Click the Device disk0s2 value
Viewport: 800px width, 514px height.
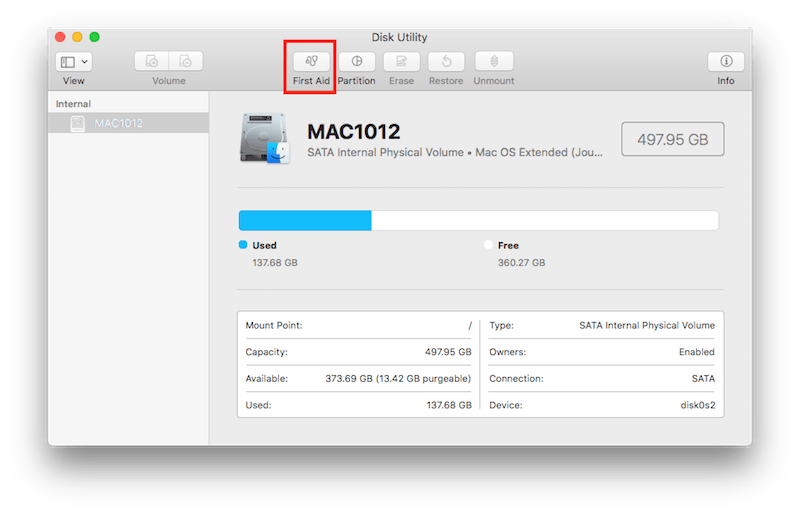pos(697,405)
